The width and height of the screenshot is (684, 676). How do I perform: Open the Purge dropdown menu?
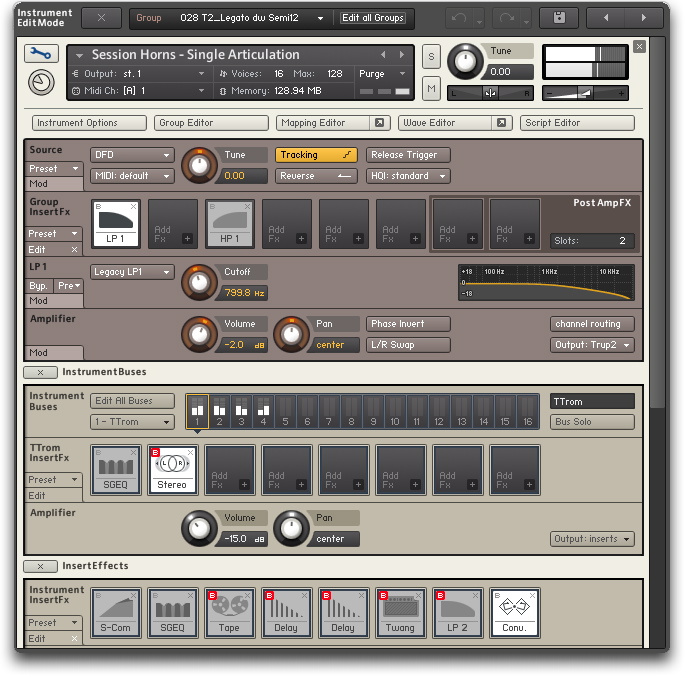(x=383, y=74)
